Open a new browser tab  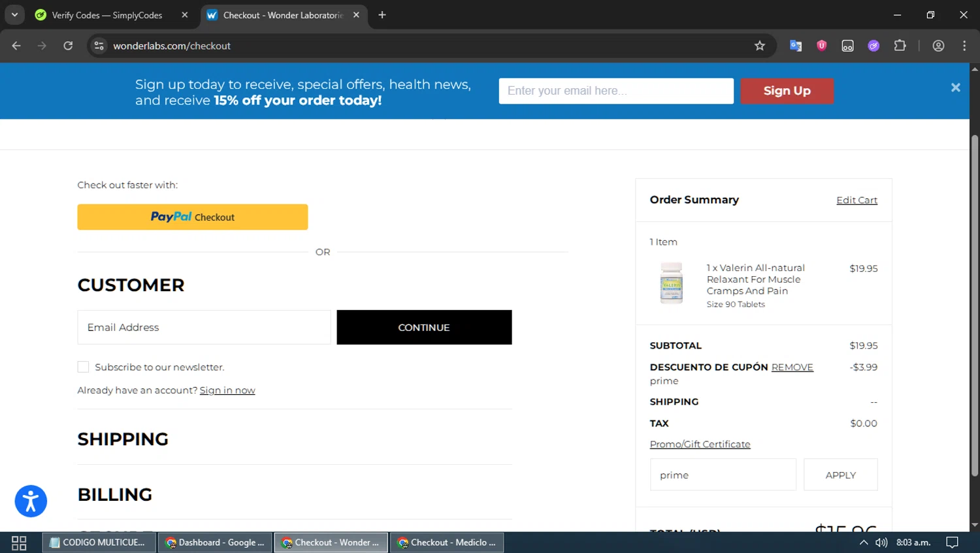(382, 15)
